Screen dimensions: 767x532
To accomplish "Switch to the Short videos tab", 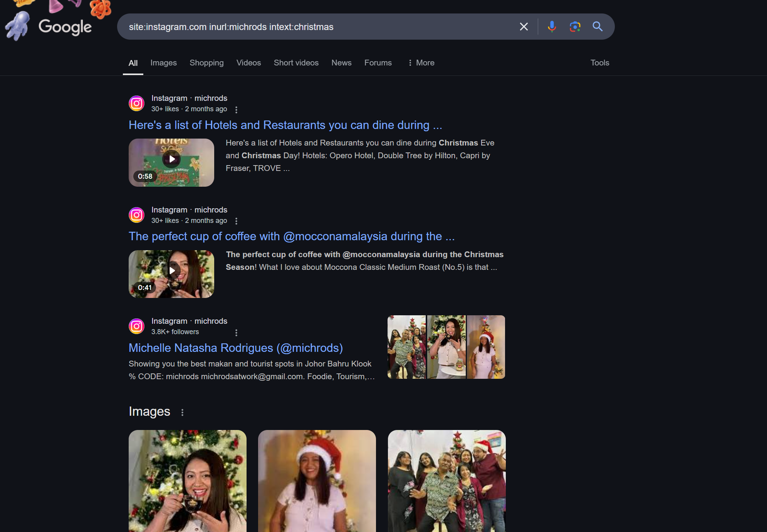I will [x=296, y=63].
